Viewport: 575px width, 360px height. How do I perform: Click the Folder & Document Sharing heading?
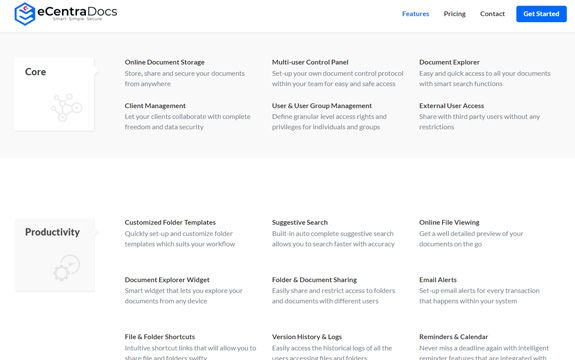click(314, 280)
